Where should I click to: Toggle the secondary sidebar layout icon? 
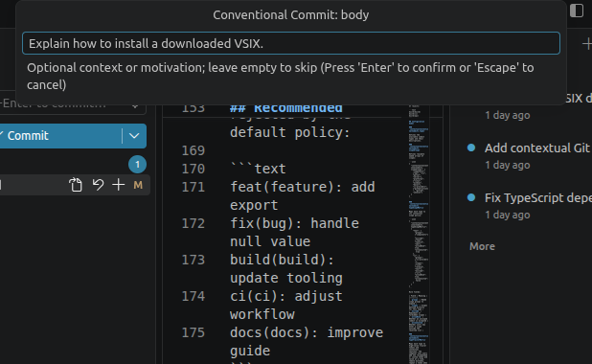577,11
